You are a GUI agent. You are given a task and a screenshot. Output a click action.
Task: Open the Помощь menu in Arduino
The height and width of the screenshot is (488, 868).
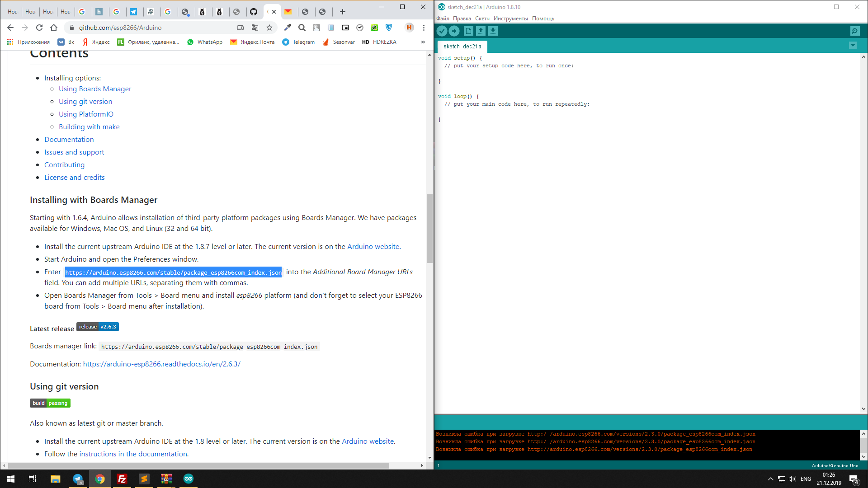click(x=543, y=19)
